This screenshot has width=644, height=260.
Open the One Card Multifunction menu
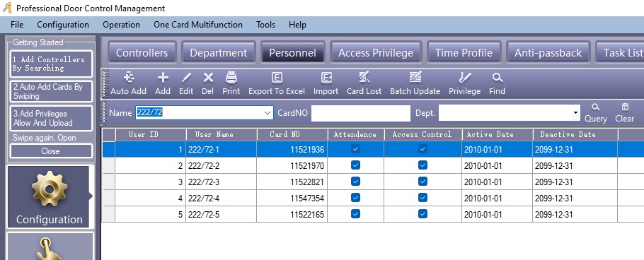[198, 25]
